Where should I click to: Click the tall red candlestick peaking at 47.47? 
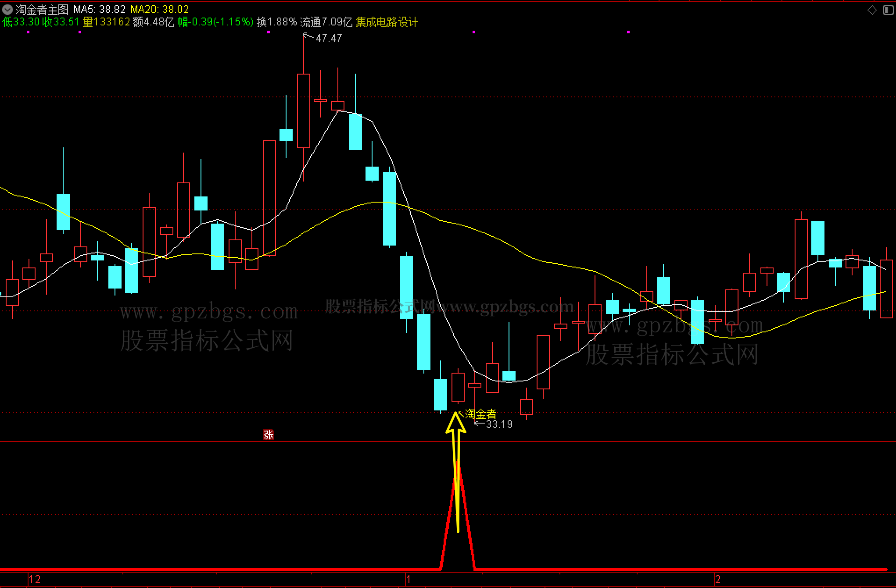point(304,110)
